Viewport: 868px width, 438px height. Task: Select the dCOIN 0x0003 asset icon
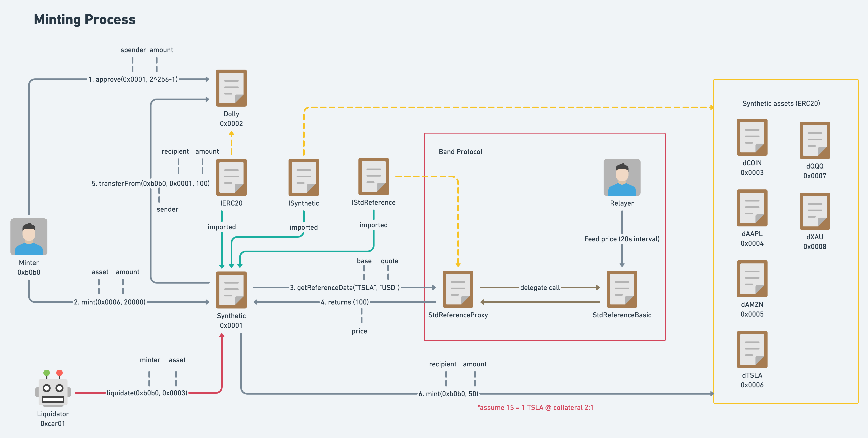point(752,137)
